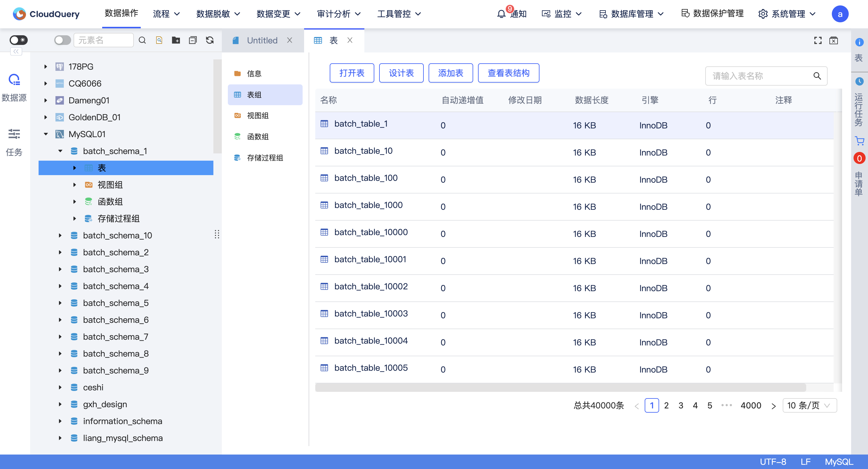Switch to the Untitled tab

262,40
